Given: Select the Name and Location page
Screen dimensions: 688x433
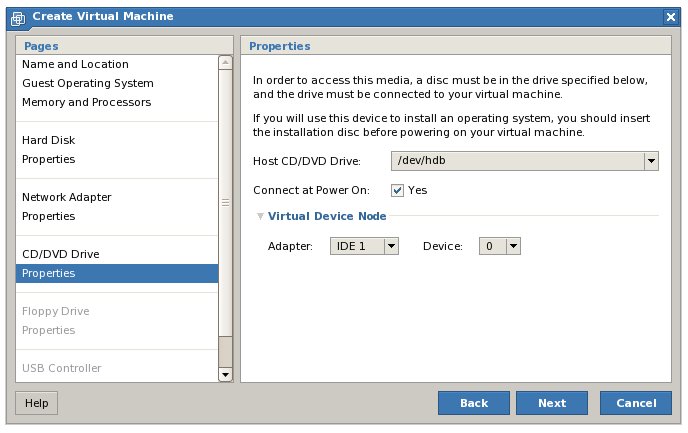Looking at the screenshot, I should point(75,64).
